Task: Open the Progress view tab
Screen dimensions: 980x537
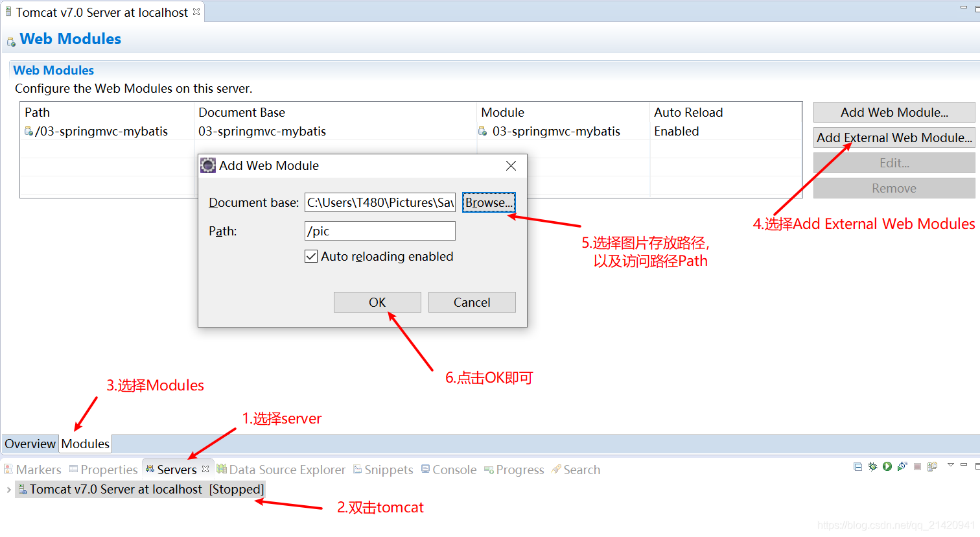Action: (x=515, y=470)
